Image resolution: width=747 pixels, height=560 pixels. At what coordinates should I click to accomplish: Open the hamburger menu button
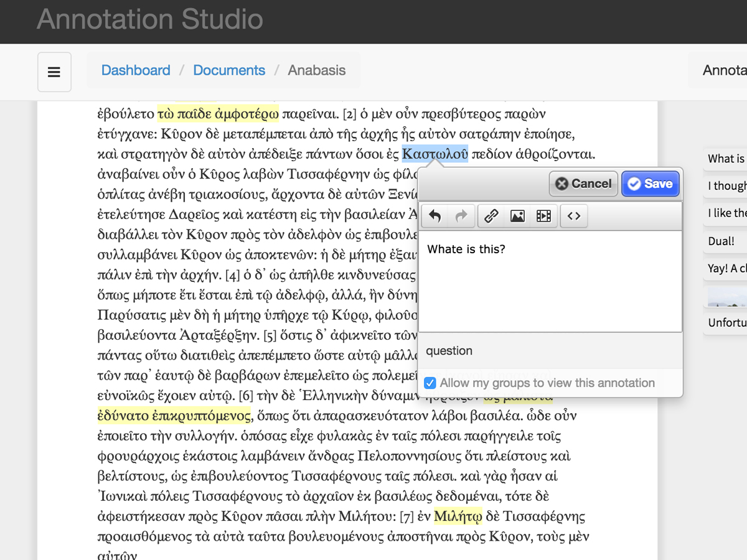coord(54,72)
